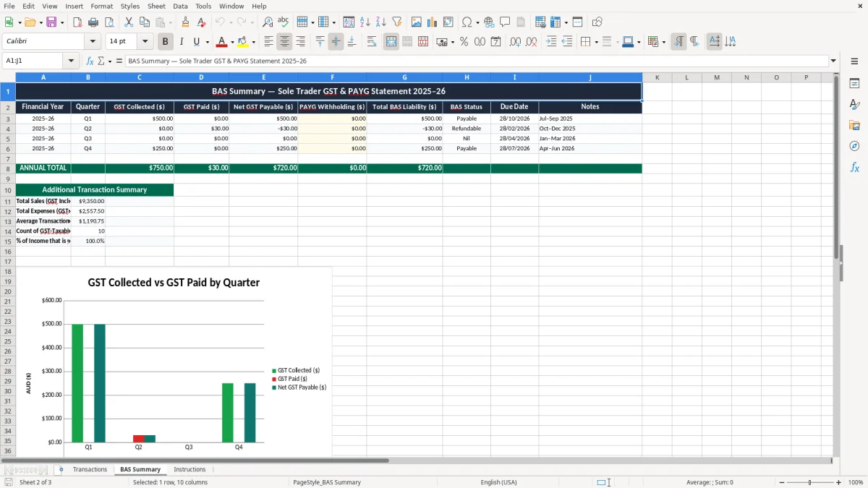Toggle Align Left
The image size is (868, 488).
(x=269, y=41)
